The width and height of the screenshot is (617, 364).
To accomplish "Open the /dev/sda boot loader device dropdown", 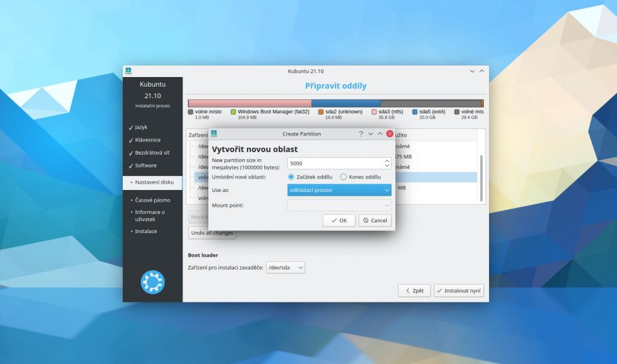I will coord(285,268).
